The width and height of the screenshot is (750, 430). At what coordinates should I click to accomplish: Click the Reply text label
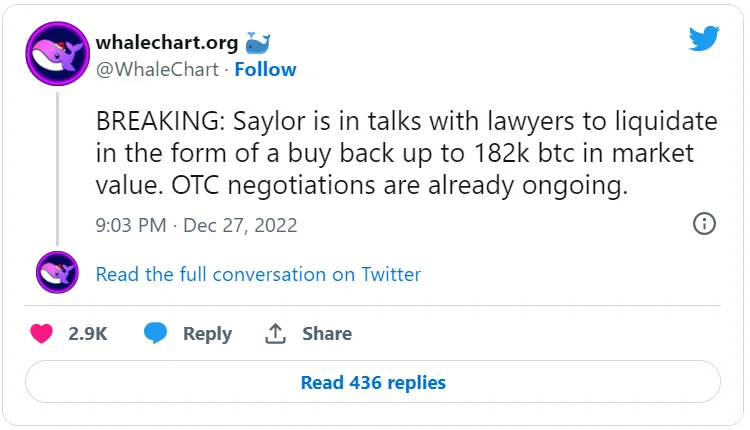207,334
